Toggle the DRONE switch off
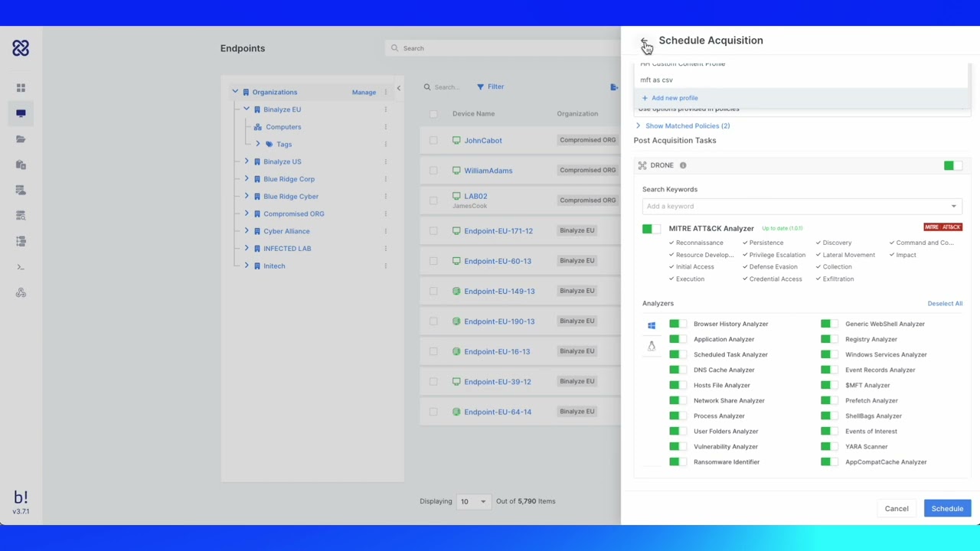The width and height of the screenshot is (980, 551). point(953,165)
